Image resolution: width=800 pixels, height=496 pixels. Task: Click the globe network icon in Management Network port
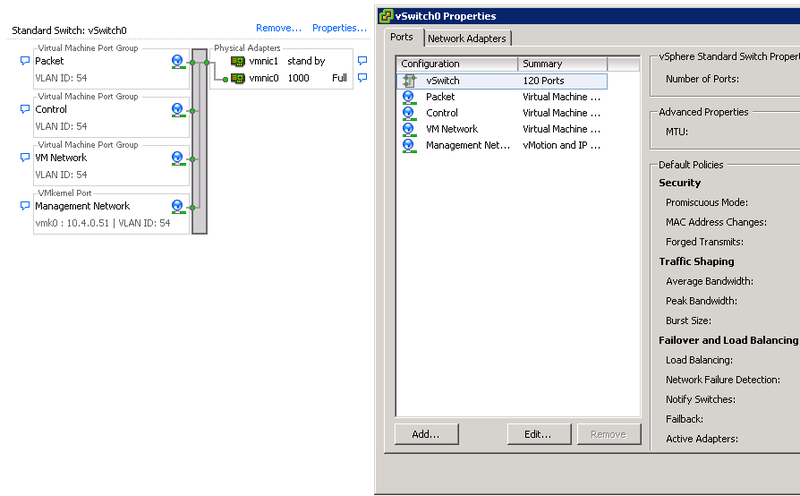[x=178, y=207]
